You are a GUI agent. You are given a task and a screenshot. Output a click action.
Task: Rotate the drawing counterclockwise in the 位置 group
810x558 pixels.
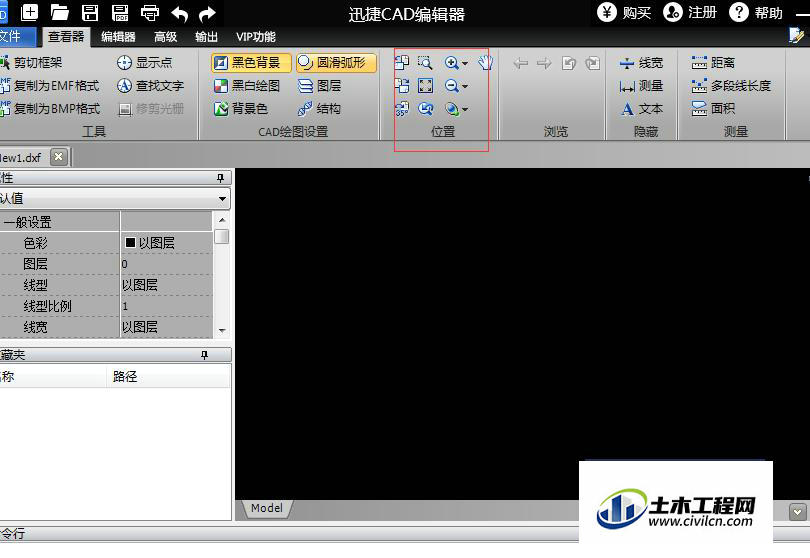point(402,63)
